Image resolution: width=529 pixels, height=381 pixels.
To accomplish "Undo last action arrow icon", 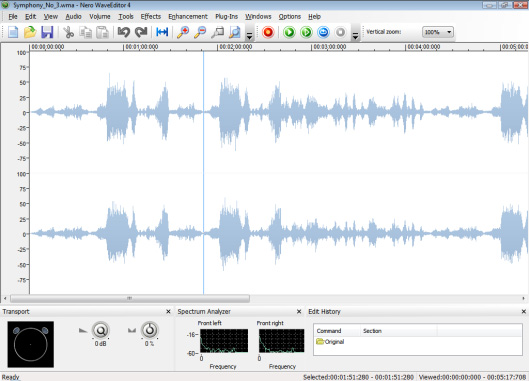I will pos(124,32).
